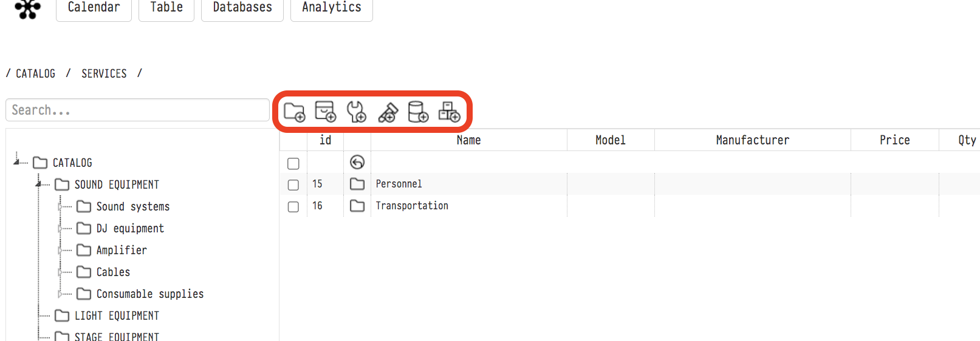
Task: Click the add database cylinder icon
Action: coord(418,112)
